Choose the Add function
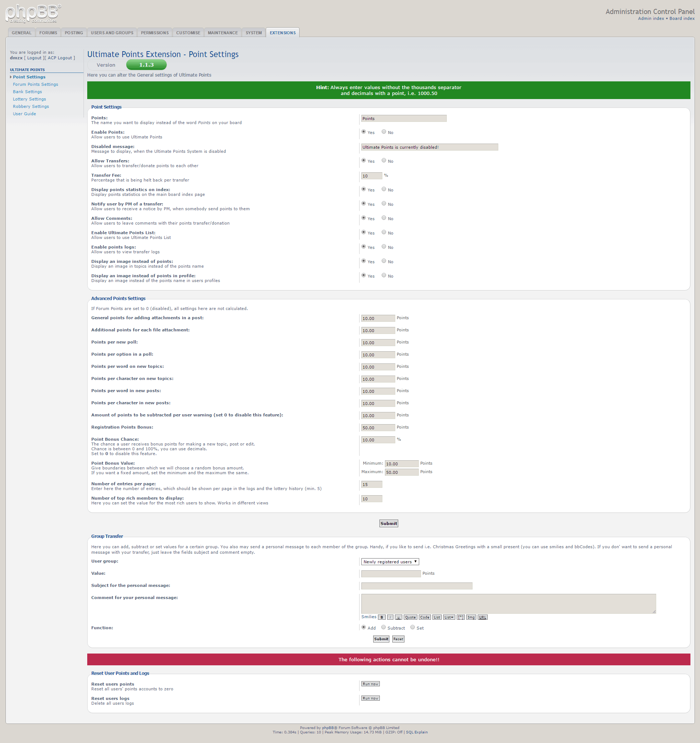Image resolution: width=700 pixels, height=743 pixels. (x=364, y=627)
